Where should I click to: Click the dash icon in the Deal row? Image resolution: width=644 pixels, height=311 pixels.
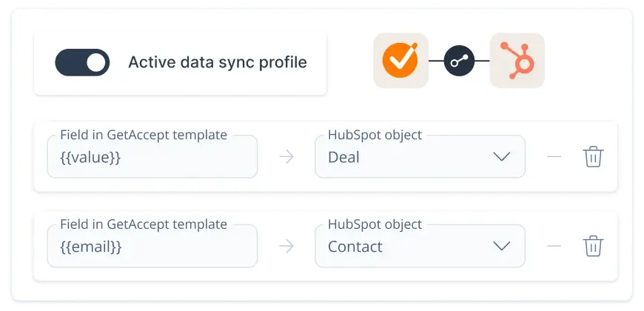pyautogui.click(x=554, y=156)
